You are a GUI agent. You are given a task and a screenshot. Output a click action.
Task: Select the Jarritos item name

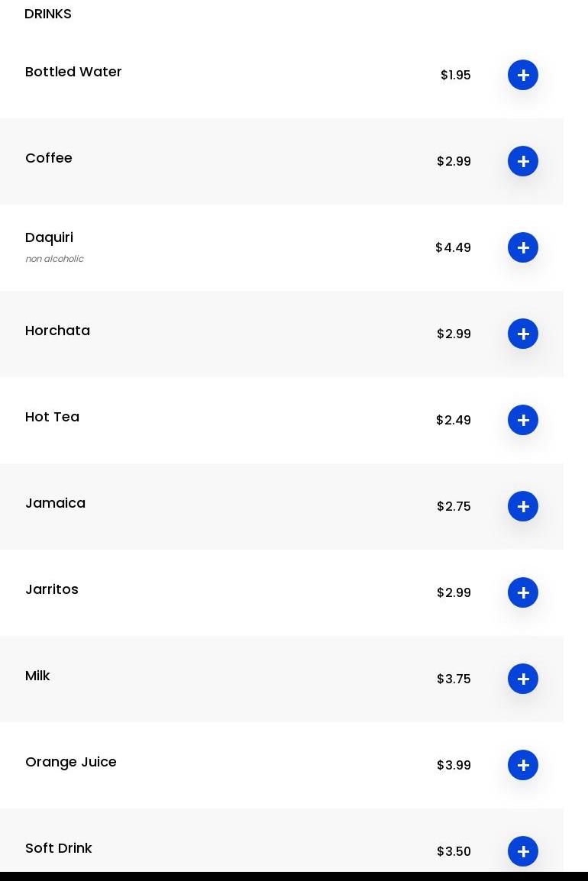pyautogui.click(x=52, y=589)
